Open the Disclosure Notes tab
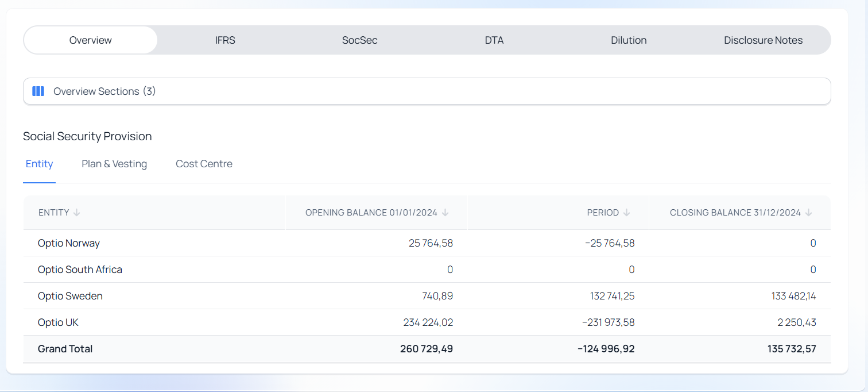Image resolution: width=868 pixels, height=392 pixels. (763, 40)
